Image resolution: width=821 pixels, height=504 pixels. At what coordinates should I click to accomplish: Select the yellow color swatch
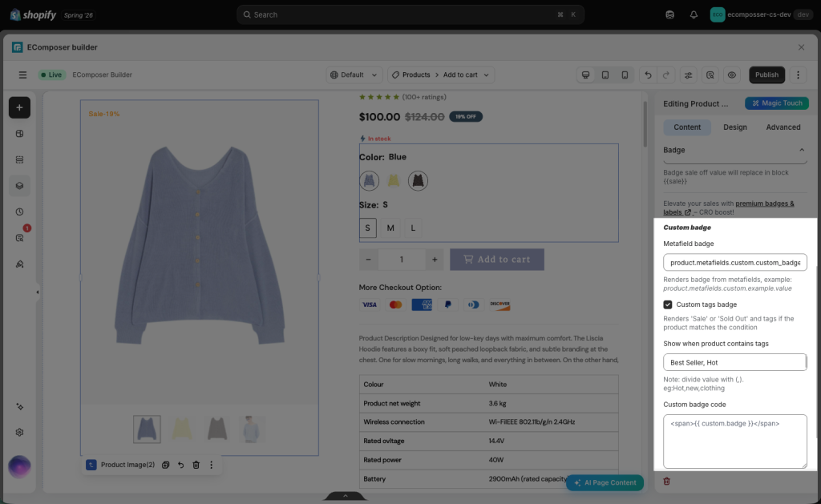[393, 180]
